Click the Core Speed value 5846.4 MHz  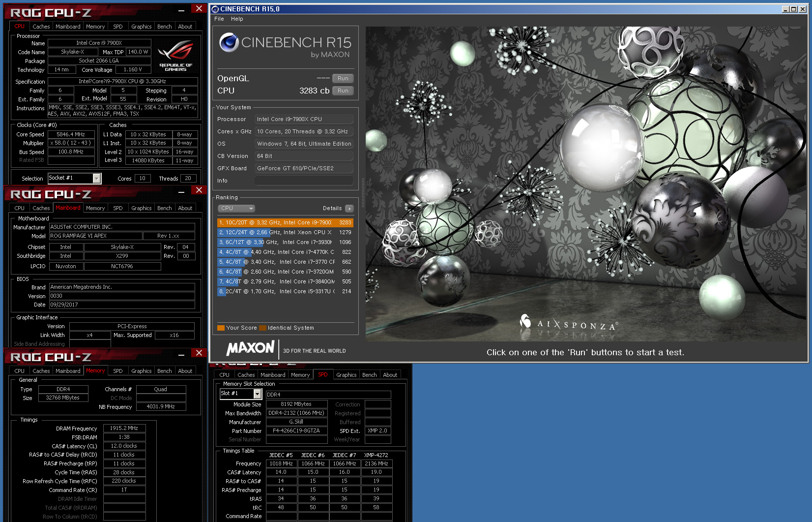[x=71, y=134]
